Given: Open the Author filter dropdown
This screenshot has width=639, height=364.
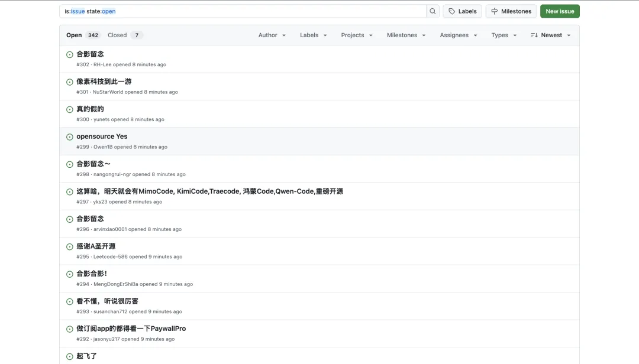Looking at the screenshot, I should click(272, 35).
